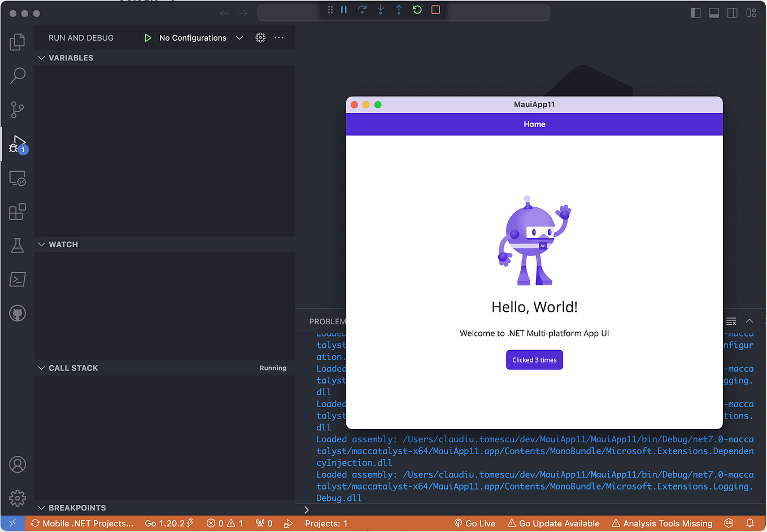
Task: Click the Clicked 3 times button
Action: coord(534,360)
